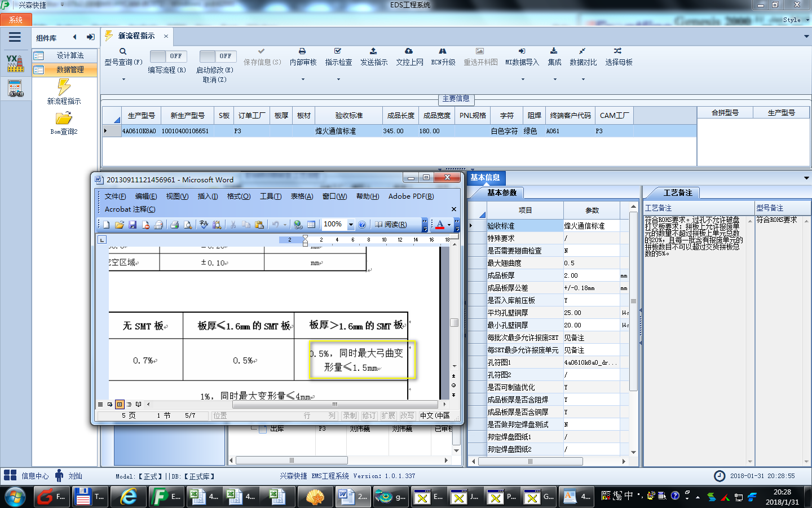Click the 阅读(R) reading button in Word
This screenshot has height=508, width=812.
coord(391,225)
